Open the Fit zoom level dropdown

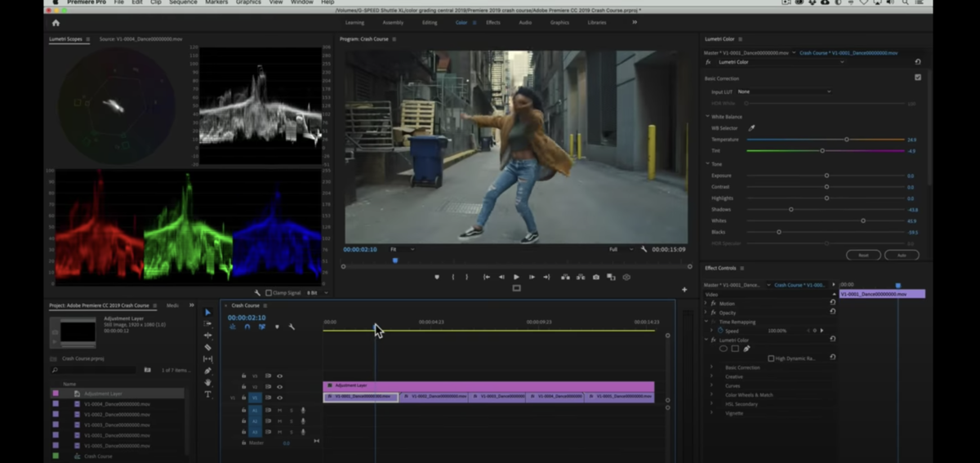click(401, 249)
